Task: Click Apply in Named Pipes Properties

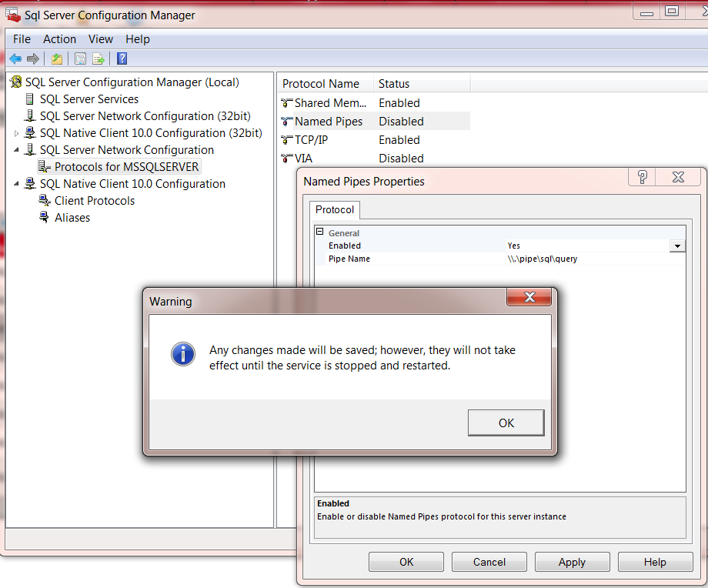Action: click(572, 562)
